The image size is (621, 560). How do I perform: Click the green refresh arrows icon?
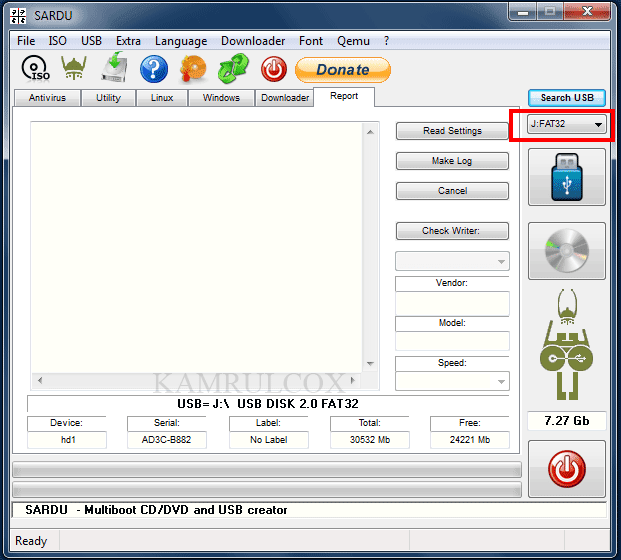(x=233, y=69)
